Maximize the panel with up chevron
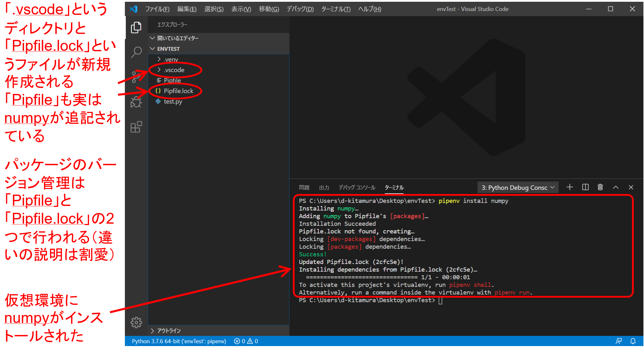This screenshot has width=644, height=349. [616, 187]
